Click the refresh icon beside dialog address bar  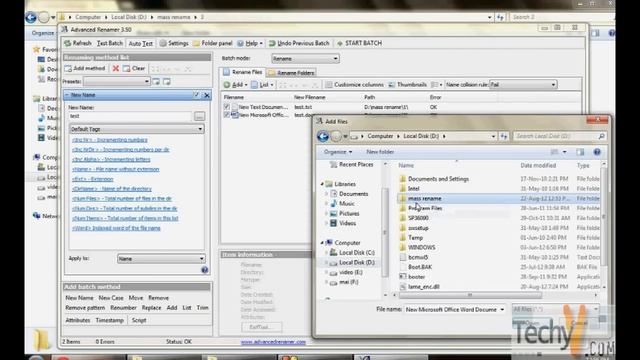(504, 136)
